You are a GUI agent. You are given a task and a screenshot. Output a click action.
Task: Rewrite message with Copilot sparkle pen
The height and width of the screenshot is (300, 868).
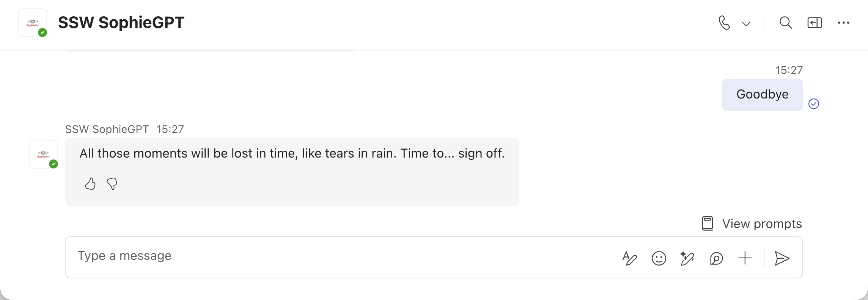click(x=687, y=258)
